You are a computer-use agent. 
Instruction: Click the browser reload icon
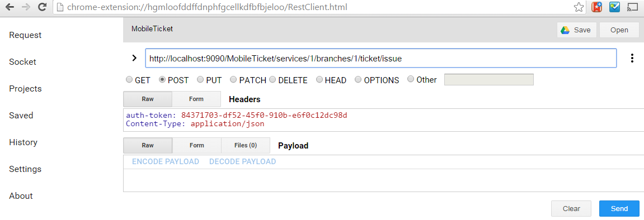pyautogui.click(x=41, y=7)
